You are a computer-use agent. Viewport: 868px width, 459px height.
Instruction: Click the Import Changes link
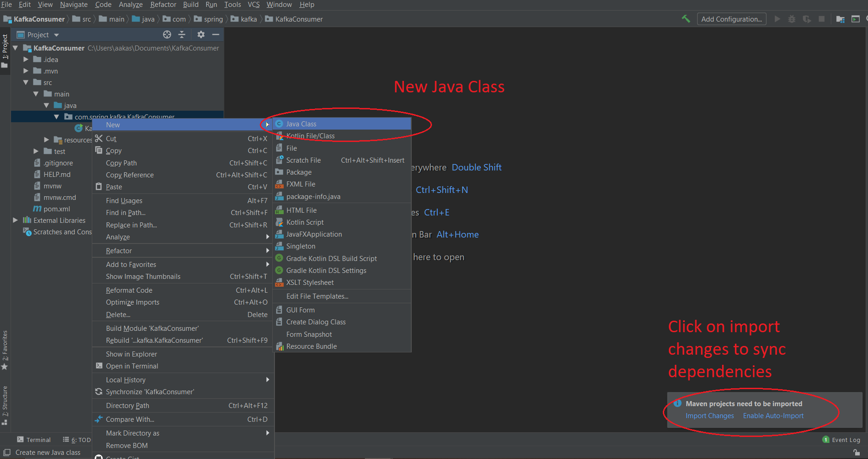coord(710,416)
